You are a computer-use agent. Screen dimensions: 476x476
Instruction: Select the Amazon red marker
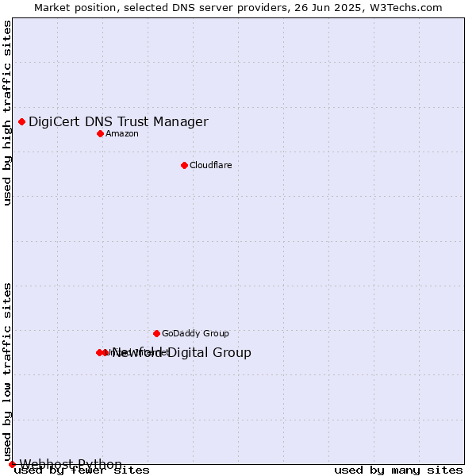click(x=101, y=133)
